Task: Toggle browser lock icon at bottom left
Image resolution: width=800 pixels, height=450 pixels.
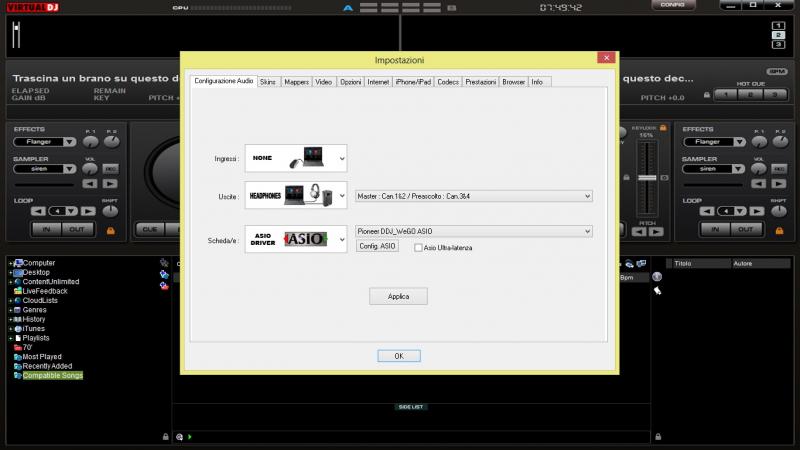Action: click(x=165, y=437)
